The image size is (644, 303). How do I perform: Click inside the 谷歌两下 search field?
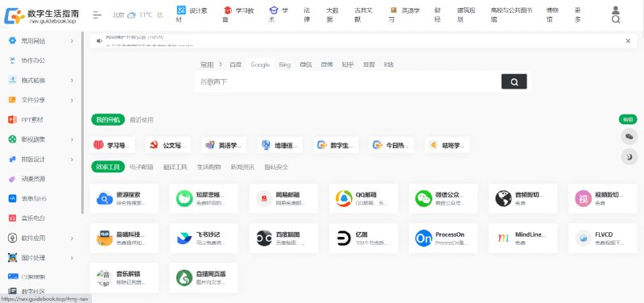click(349, 82)
